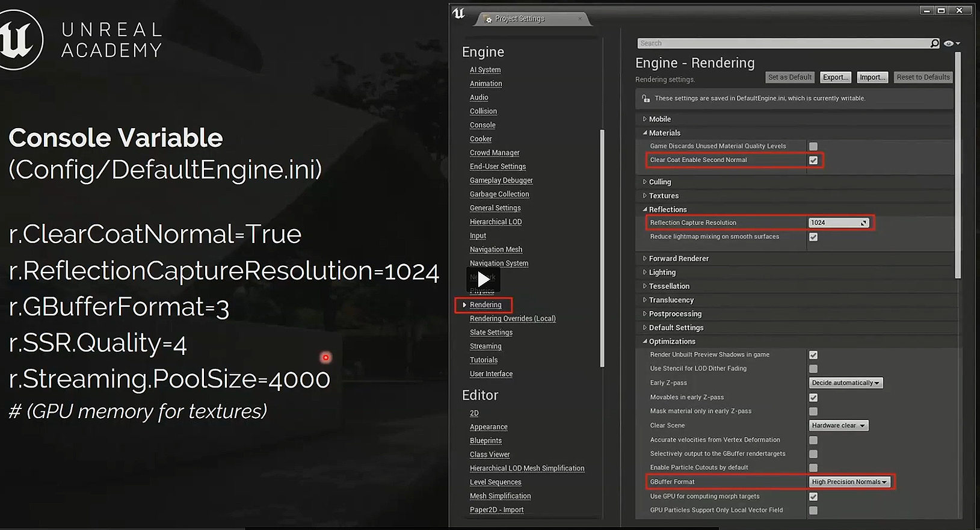Screen dimensions: 980x530
Task: Expand the Postprocessing section
Action: coord(644,313)
